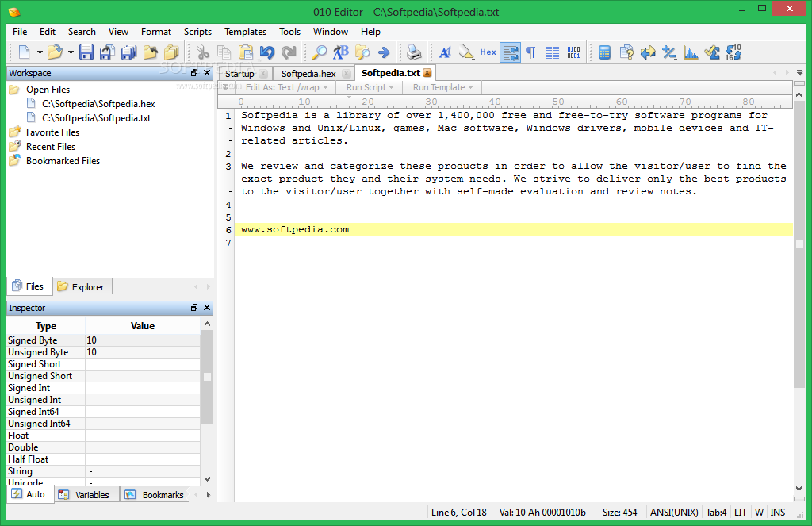This screenshot has width=812, height=526.
Task: Toggle the binary 0100 0001 view icon
Action: pyautogui.click(x=574, y=52)
